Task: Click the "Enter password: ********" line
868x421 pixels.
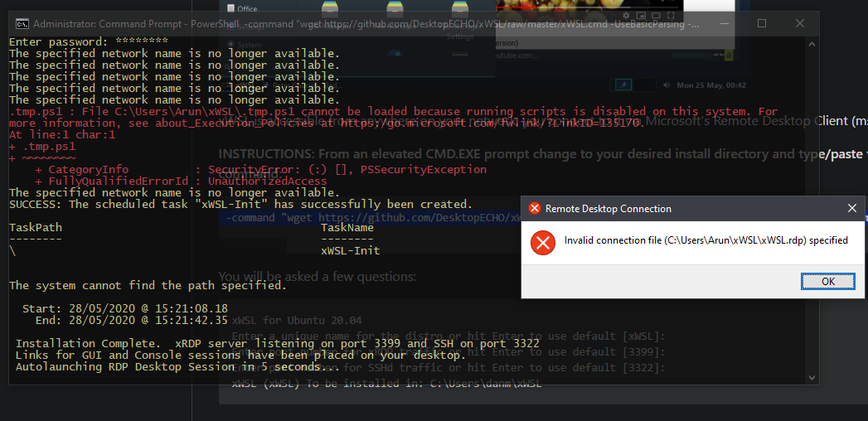Action: tap(89, 42)
